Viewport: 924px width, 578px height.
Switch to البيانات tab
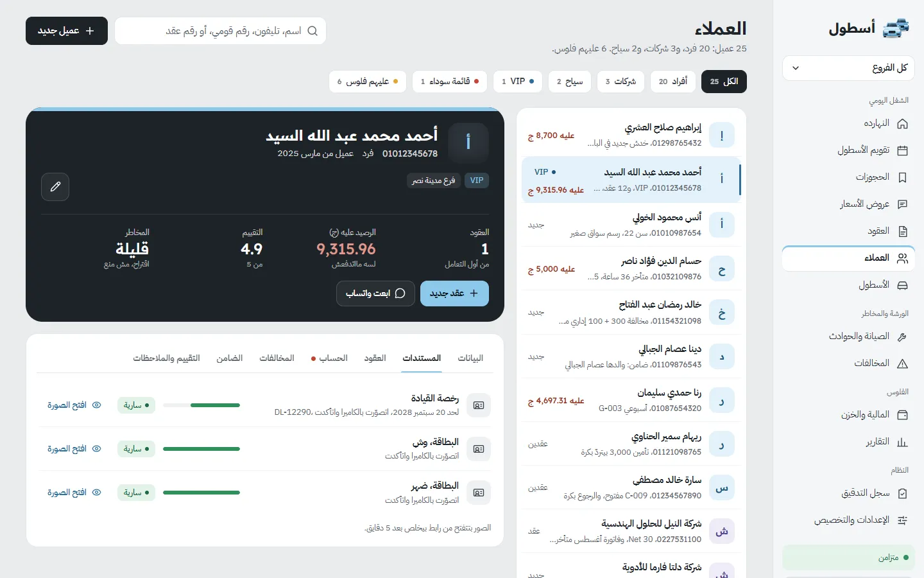tap(470, 358)
